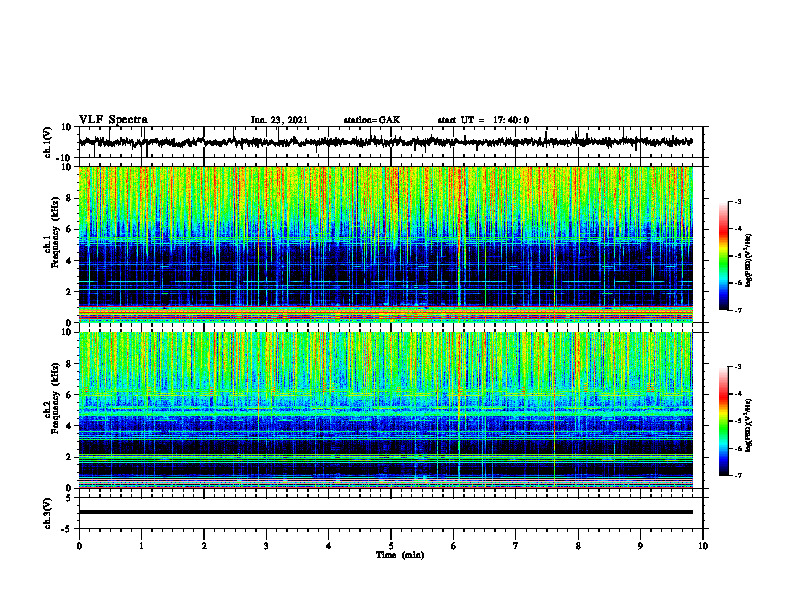Click the thick black ch.3 trace

[x=385, y=512]
